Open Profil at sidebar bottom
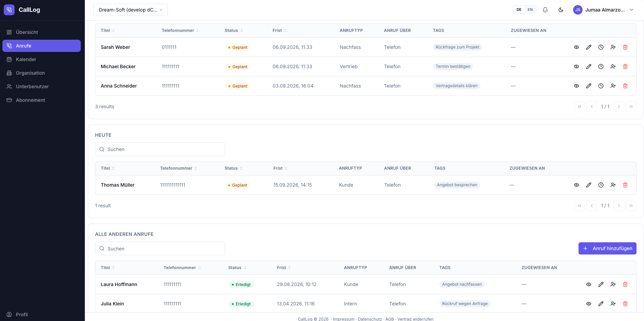 coord(41,315)
